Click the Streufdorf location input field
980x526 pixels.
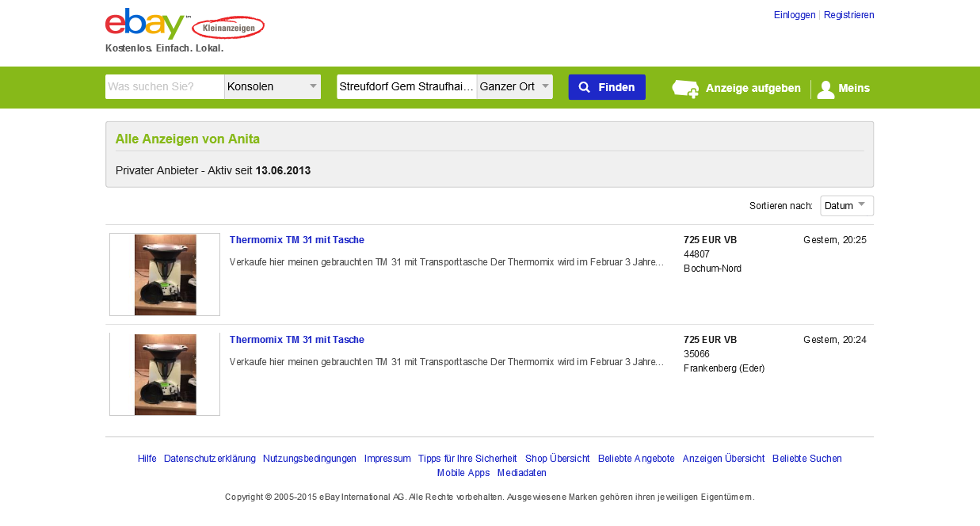click(x=406, y=87)
